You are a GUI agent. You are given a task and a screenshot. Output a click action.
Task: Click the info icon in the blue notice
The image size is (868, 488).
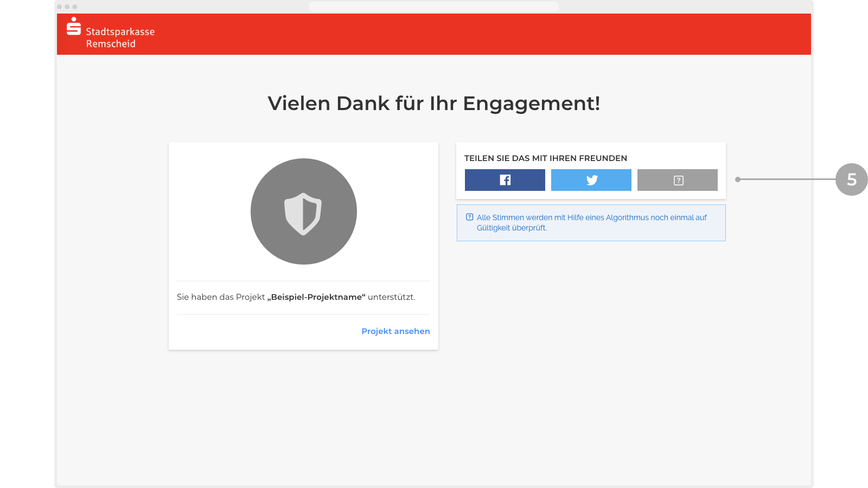[470, 217]
